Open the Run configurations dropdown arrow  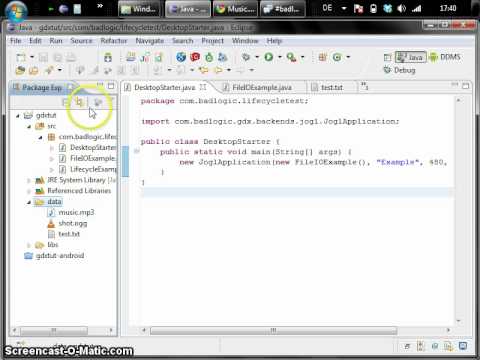coord(279,57)
